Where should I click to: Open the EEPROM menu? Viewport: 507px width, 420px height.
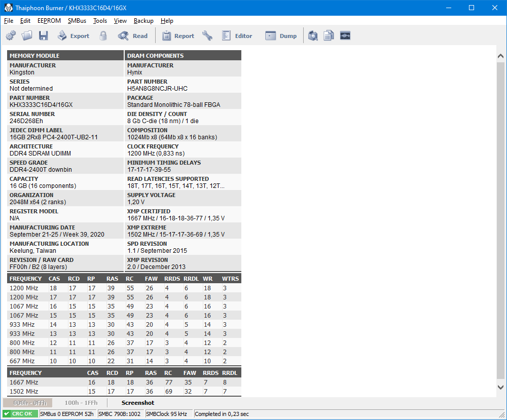[49, 21]
